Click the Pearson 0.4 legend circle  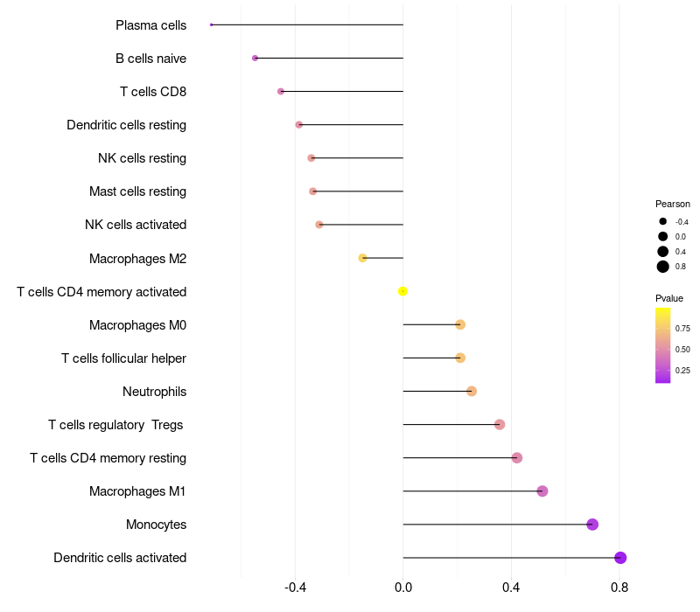coord(663,252)
